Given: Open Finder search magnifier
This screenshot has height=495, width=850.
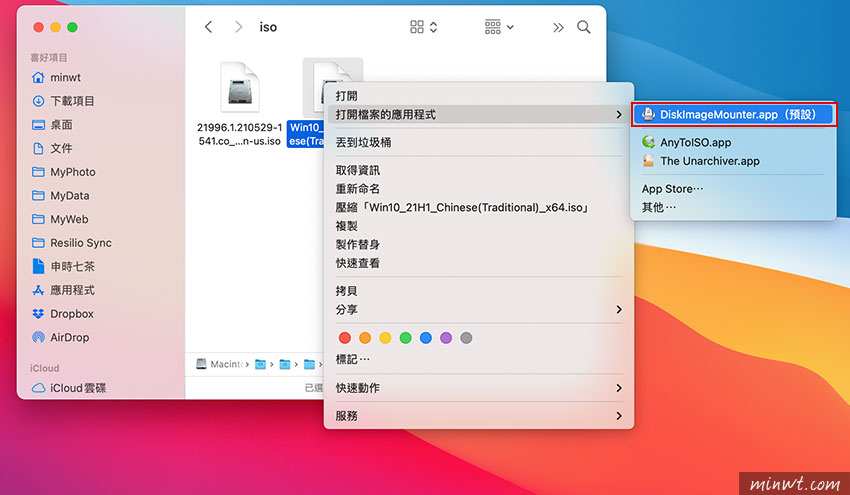Looking at the screenshot, I should click(584, 27).
